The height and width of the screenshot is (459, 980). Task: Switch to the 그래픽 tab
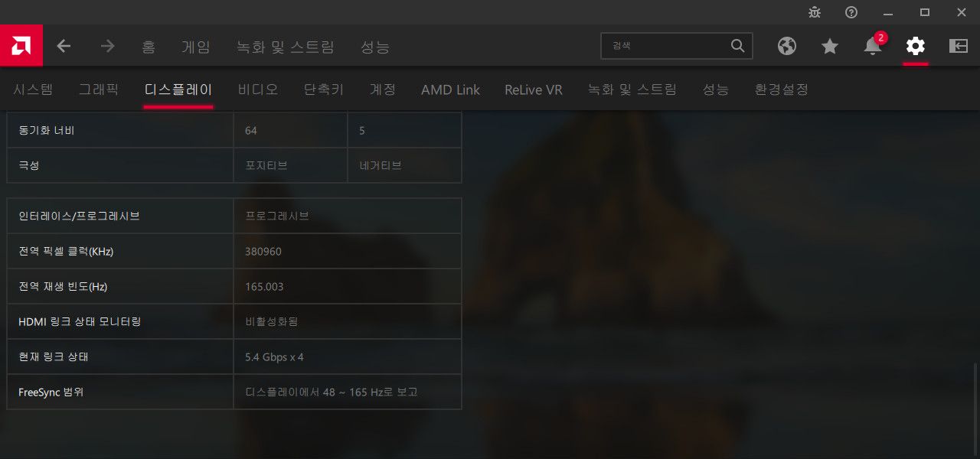point(99,90)
